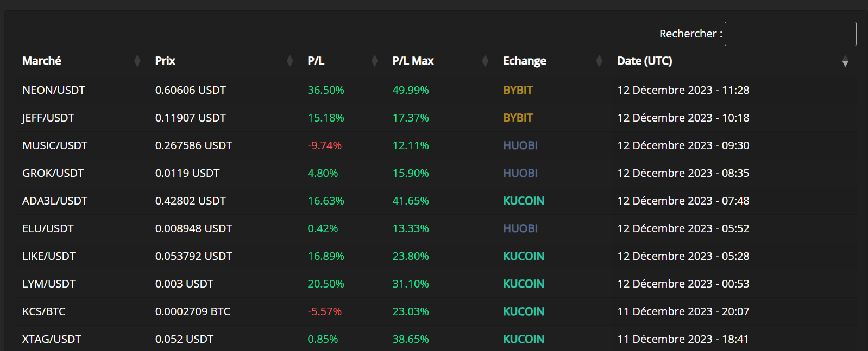Sort by the P/L column arrows
This screenshot has width=868, height=351.
[x=374, y=61]
